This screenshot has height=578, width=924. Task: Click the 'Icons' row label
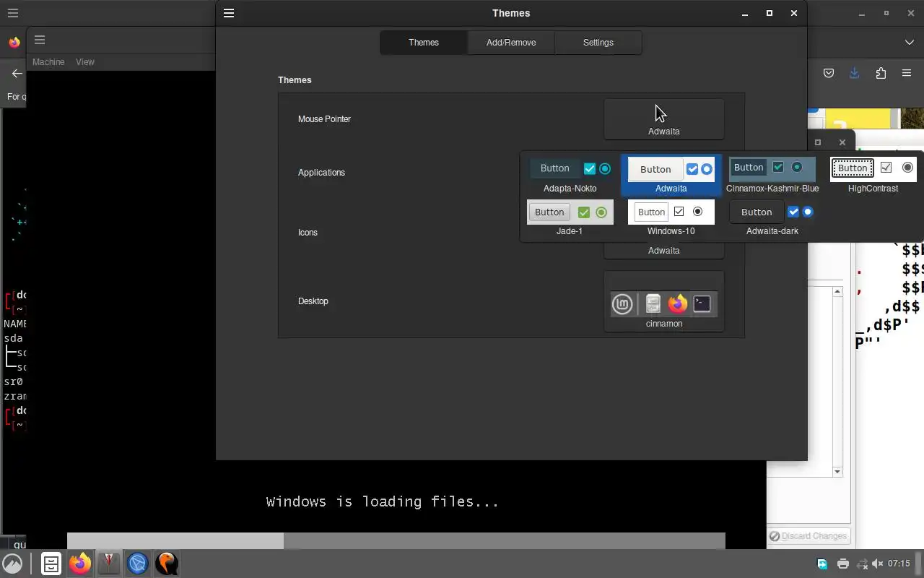(x=308, y=233)
